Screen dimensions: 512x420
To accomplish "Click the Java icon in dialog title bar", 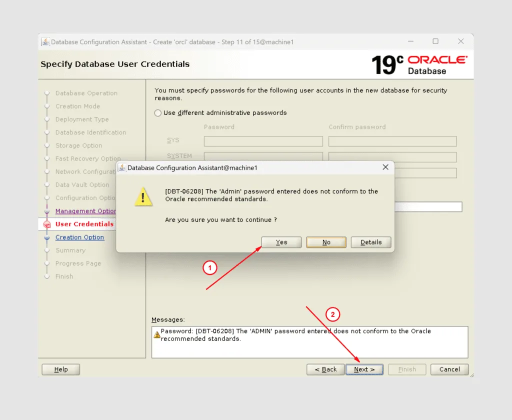I will [x=122, y=167].
